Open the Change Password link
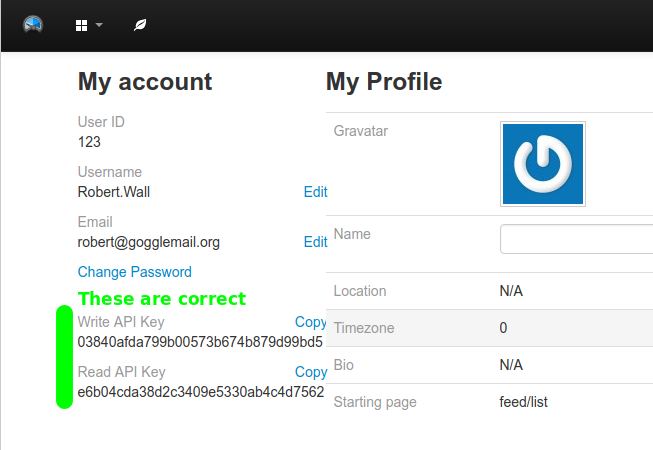The image size is (653, 450). point(135,272)
